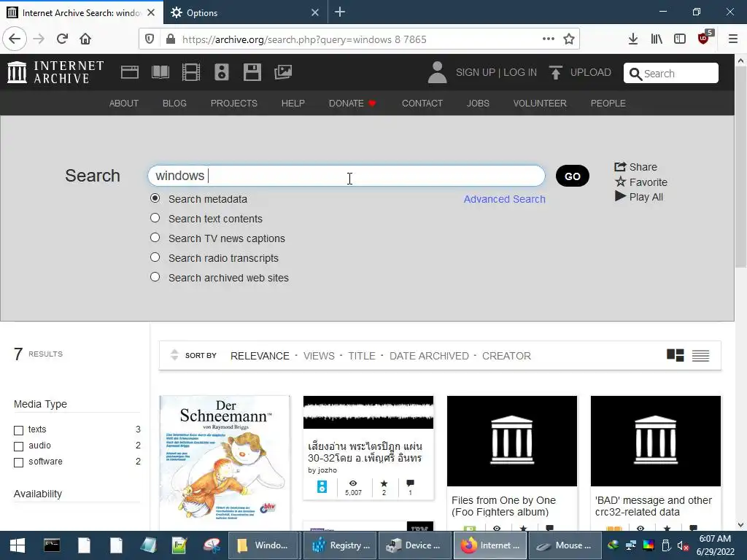This screenshot has height=560, width=747.
Task: Click the GO search button
Action: 573,176
